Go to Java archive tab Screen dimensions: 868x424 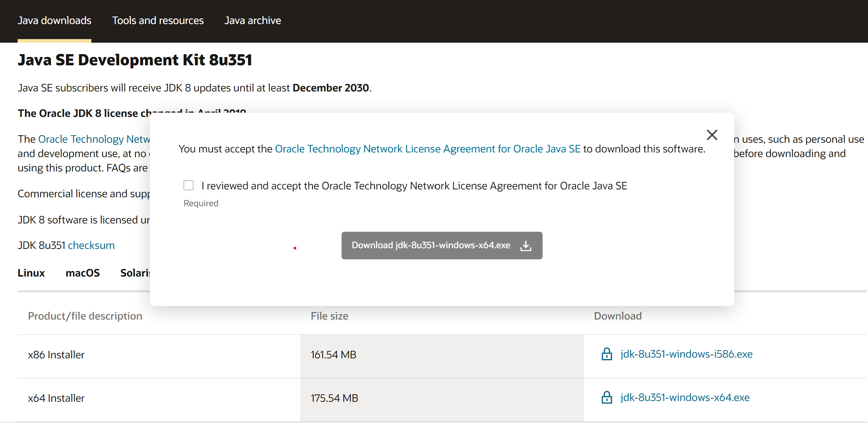coord(253,20)
